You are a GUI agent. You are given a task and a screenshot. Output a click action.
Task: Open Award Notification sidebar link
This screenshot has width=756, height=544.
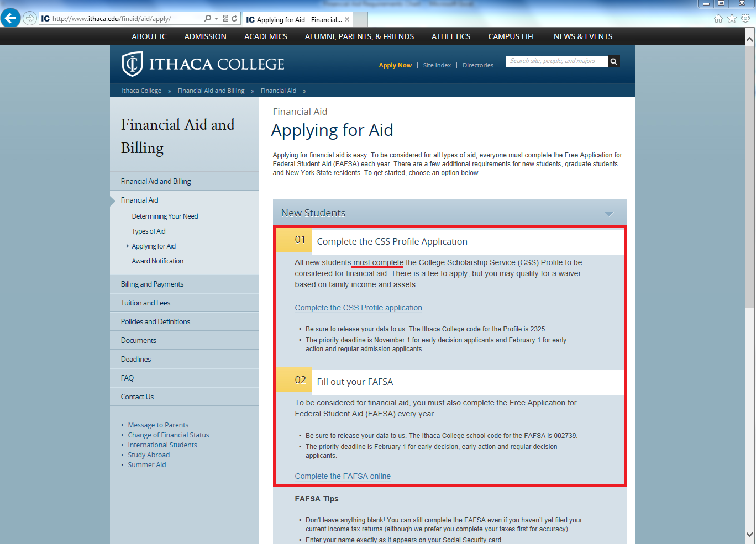pyautogui.click(x=158, y=261)
